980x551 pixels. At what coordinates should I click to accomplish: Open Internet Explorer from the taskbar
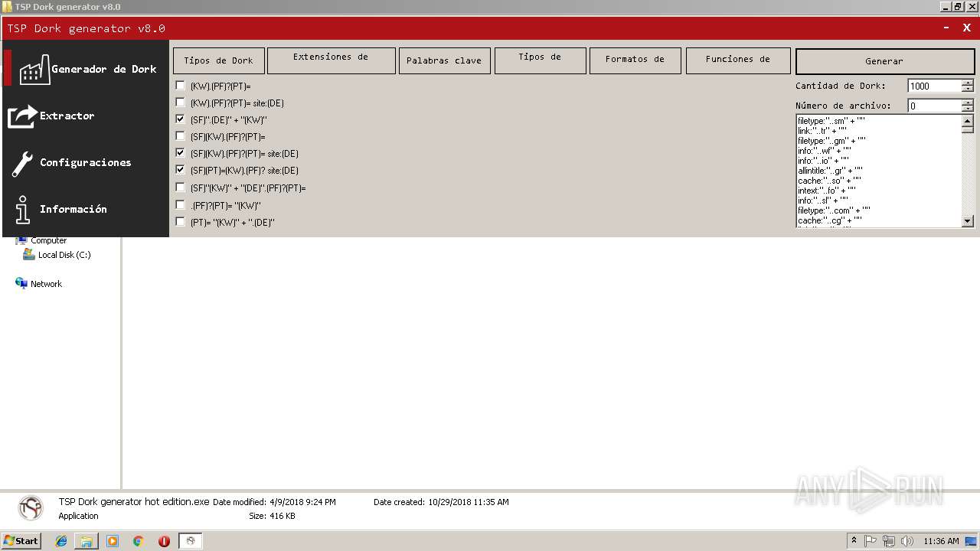click(61, 541)
